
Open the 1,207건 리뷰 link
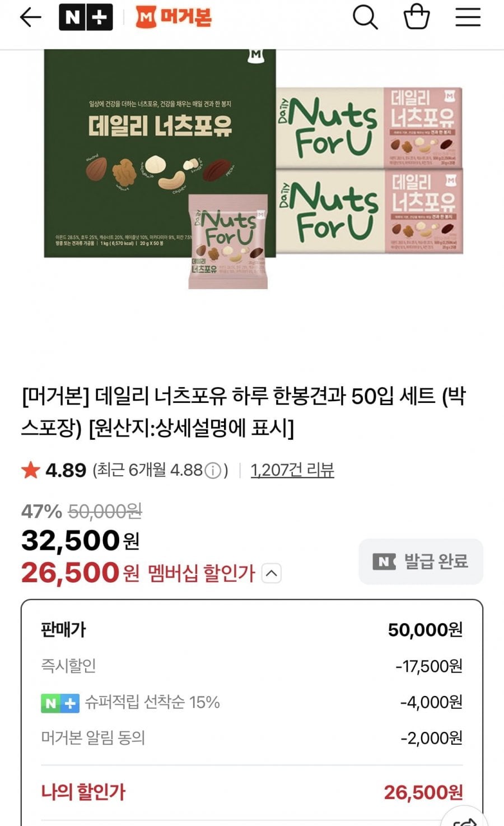292,470
